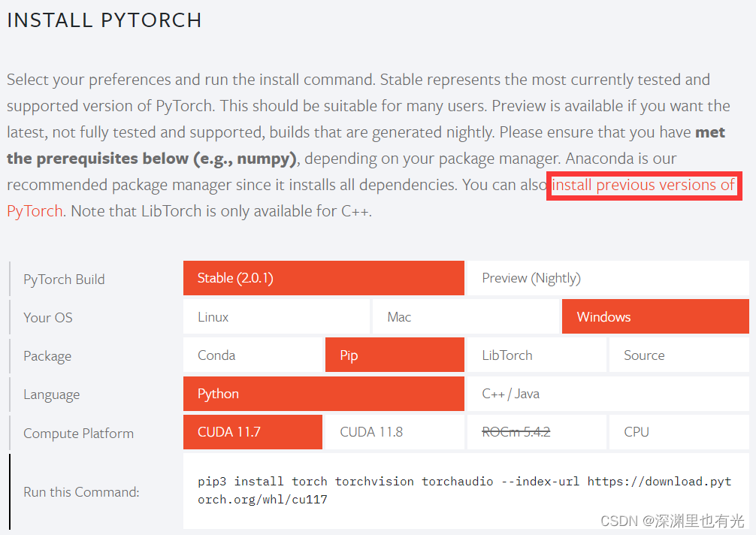Select CUDA 11.7 compute platform
Viewport: 756px width, 535px height.
[x=253, y=431]
